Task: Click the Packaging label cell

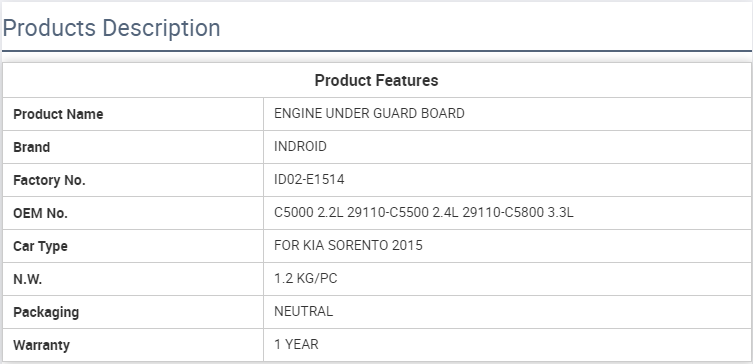Action: pyautogui.click(x=133, y=312)
